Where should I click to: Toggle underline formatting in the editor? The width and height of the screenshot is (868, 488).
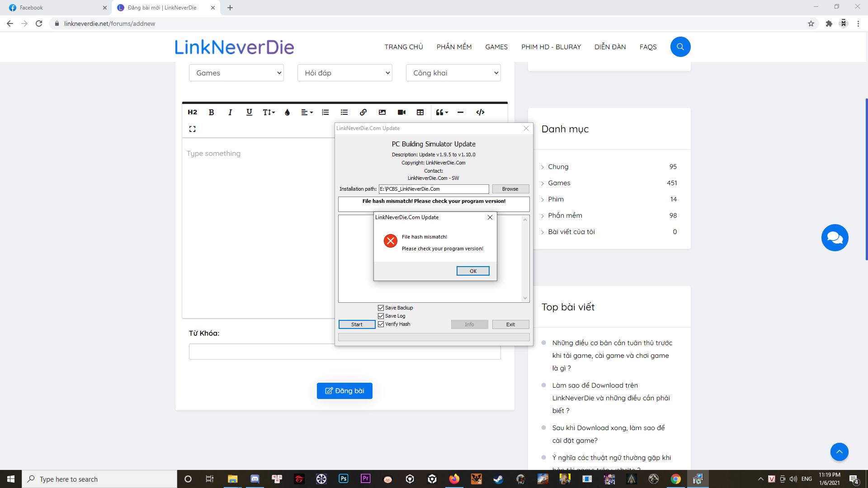point(249,112)
